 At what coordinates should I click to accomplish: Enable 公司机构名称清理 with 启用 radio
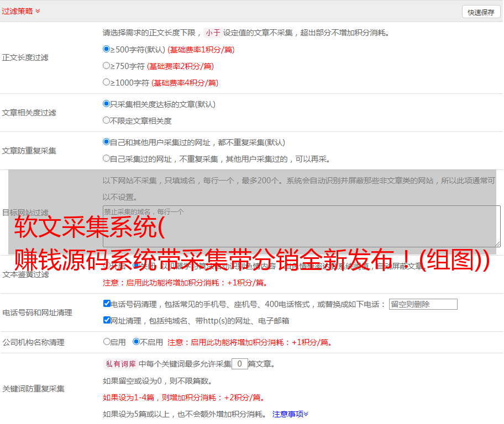107,342
